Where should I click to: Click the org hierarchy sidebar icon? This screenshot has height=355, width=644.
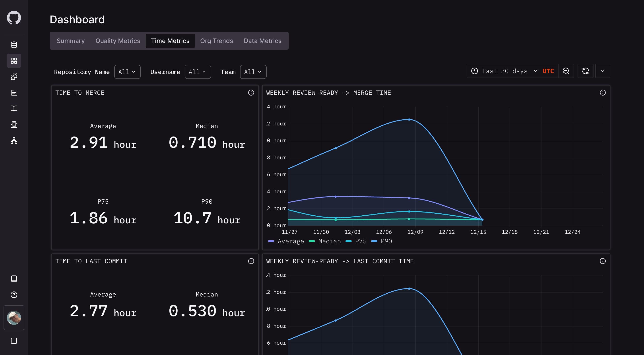click(14, 140)
